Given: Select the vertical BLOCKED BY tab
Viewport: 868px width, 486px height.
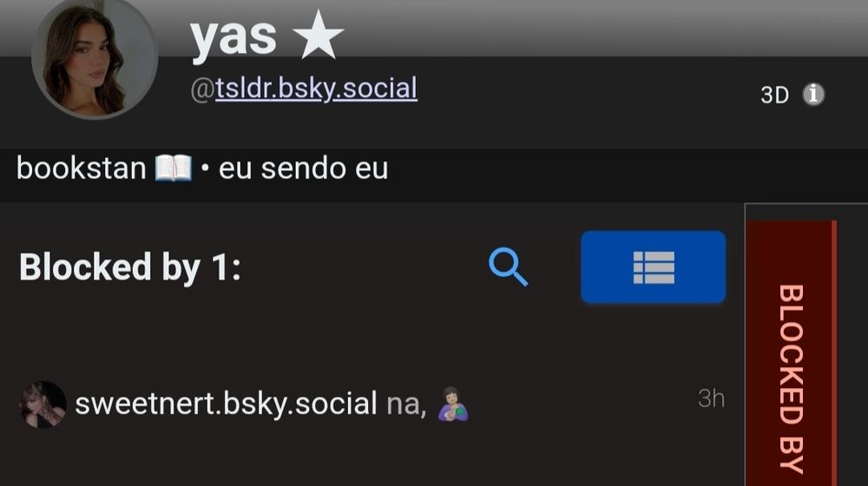Looking at the screenshot, I should (791, 352).
